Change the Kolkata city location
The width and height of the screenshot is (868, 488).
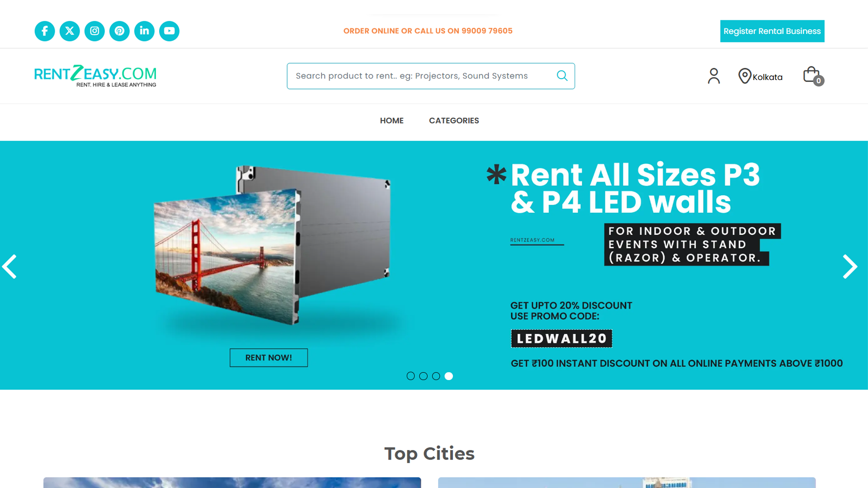click(x=760, y=76)
